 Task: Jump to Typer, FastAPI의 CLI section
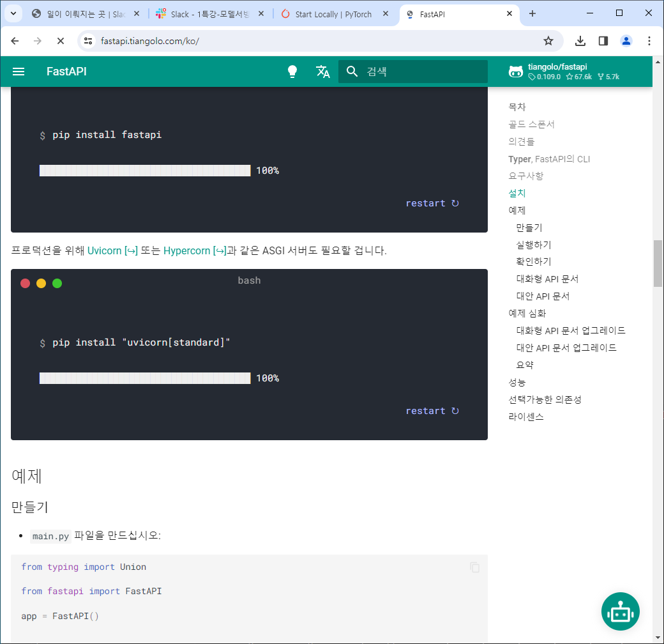click(549, 159)
